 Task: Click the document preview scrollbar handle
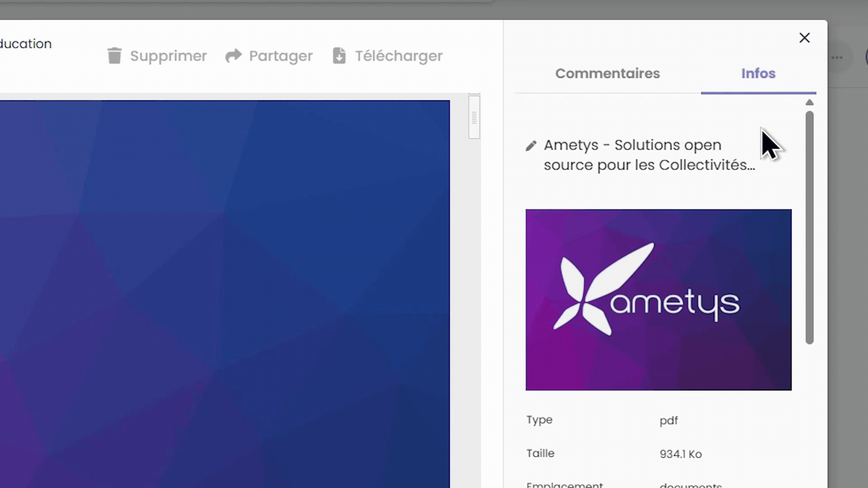[474, 117]
